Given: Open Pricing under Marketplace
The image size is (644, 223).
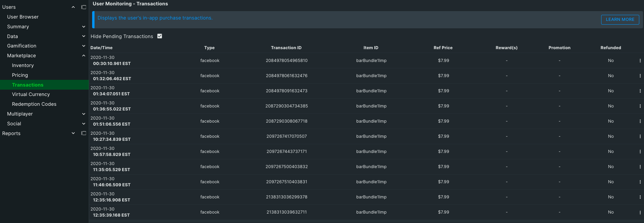Looking at the screenshot, I should [20, 75].
